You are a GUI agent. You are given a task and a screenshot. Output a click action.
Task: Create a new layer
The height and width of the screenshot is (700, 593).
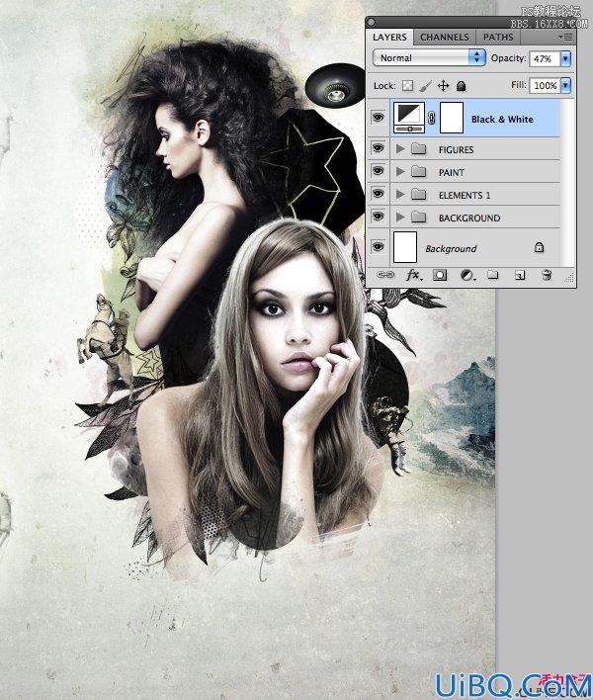520,276
